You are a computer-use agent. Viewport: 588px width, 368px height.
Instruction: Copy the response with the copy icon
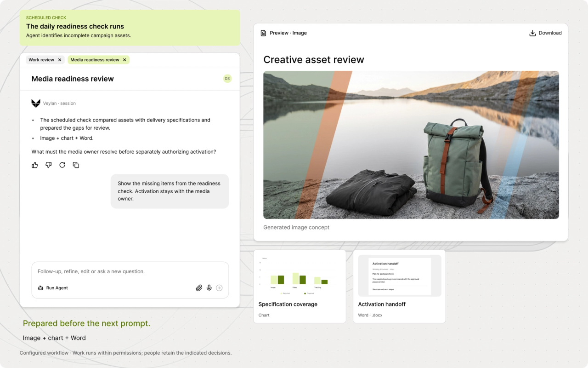tap(76, 165)
